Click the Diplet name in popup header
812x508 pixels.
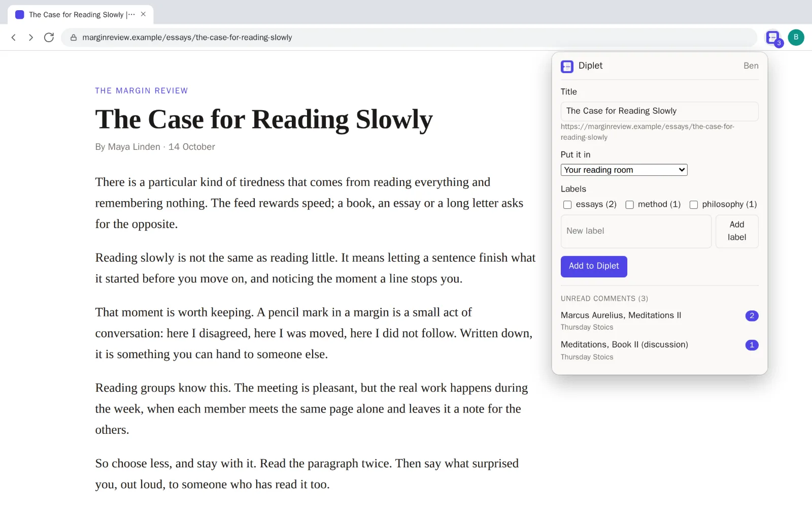pyautogui.click(x=590, y=66)
